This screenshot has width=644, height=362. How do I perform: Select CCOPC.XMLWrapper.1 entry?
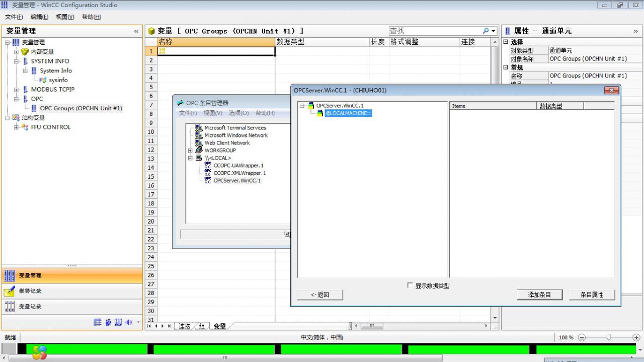[239, 173]
